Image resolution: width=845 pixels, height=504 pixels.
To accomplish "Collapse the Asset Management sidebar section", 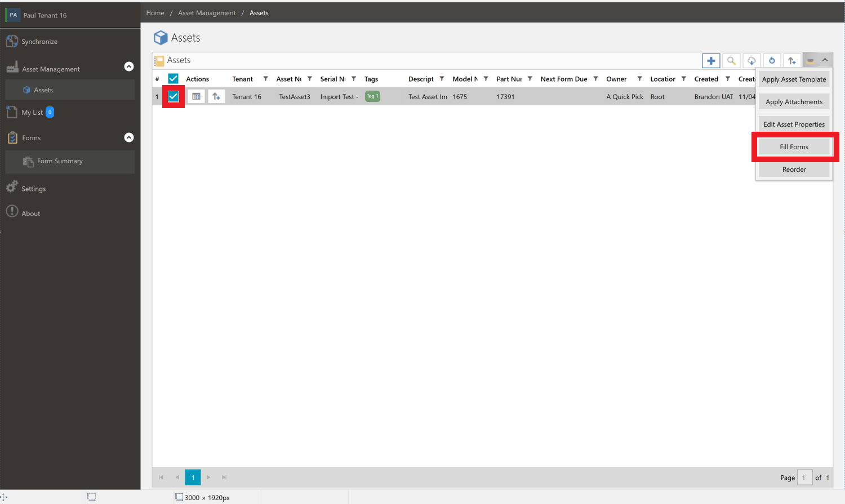I will click(x=129, y=66).
